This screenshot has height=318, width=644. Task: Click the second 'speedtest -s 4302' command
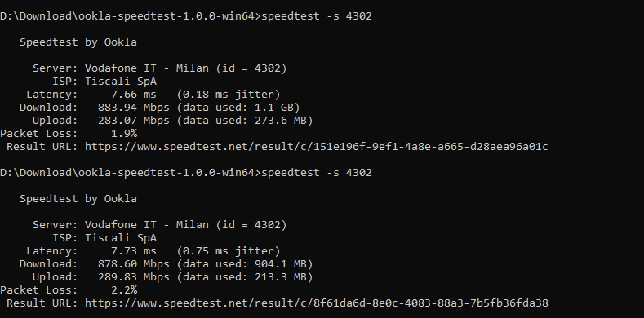(316, 173)
